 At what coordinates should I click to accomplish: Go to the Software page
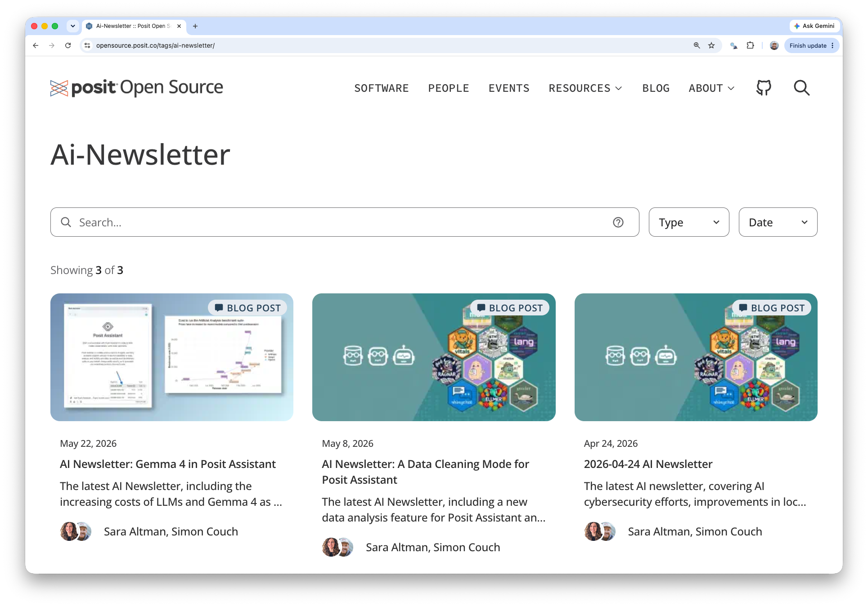pos(382,88)
